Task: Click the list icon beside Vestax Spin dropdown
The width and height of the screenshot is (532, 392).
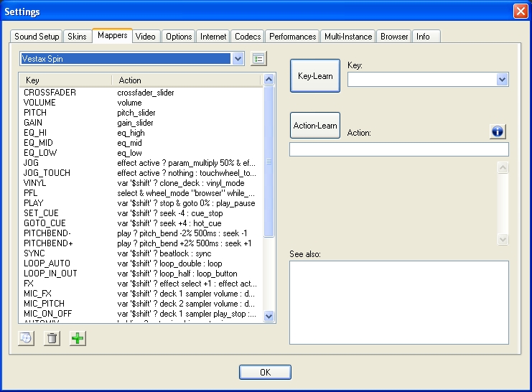Action: tap(258, 59)
